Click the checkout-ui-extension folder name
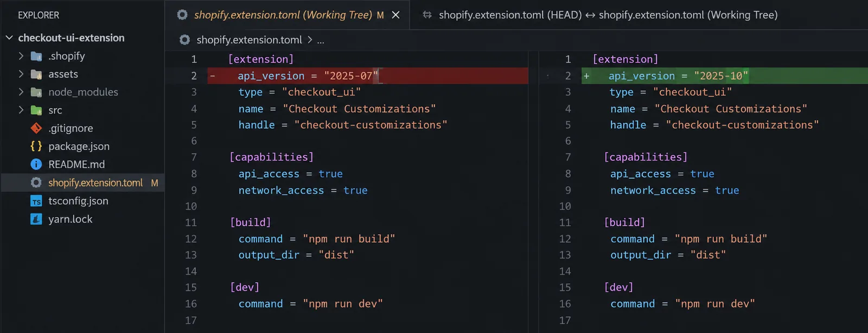This screenshot has height=333, width=868. (x=71, y=37)
